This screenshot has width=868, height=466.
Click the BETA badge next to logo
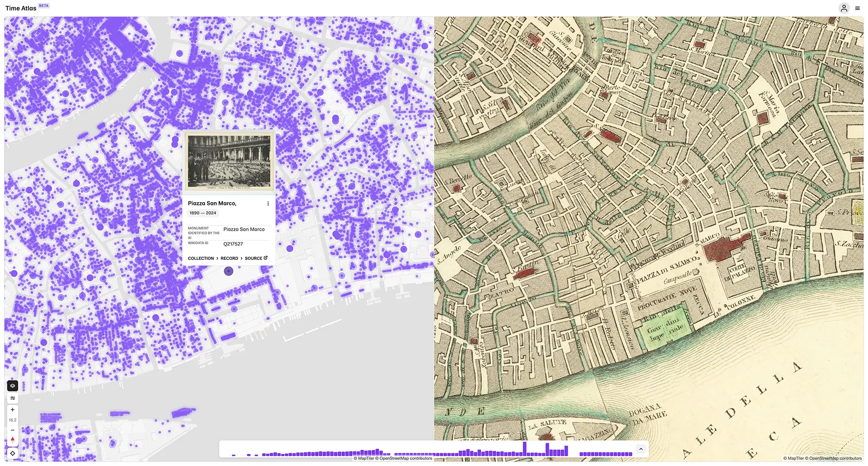[44, 6]
